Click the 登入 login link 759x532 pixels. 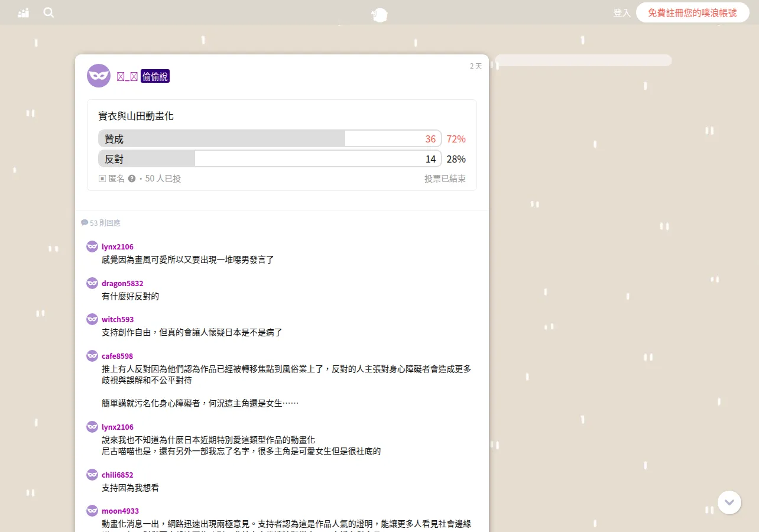pyautogui.click(x=622, y=12)
